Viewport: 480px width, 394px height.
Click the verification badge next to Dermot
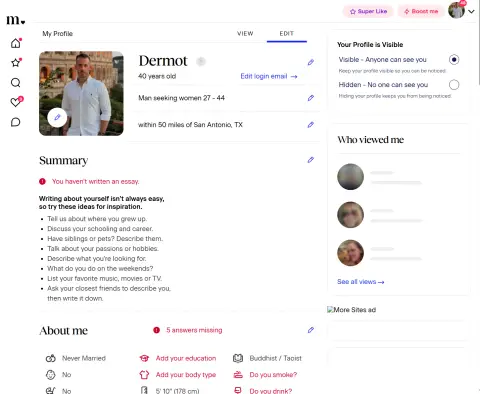(201, 61)
